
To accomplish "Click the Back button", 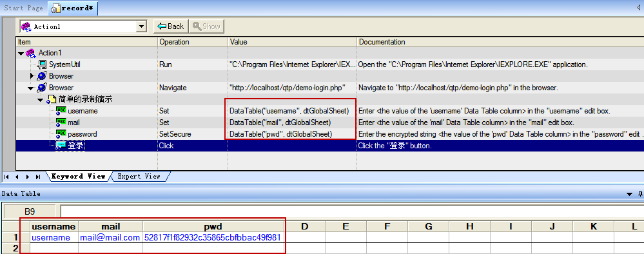I will [x=170, y=26].
